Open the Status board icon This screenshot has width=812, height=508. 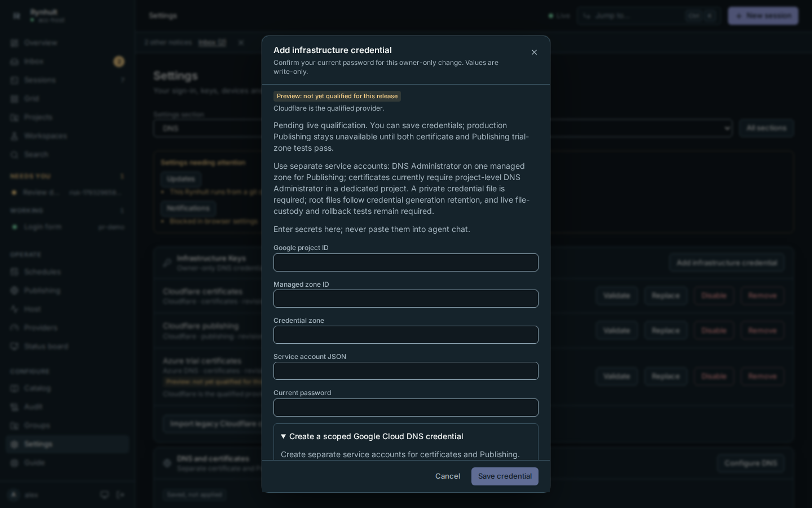click(15, 347)
